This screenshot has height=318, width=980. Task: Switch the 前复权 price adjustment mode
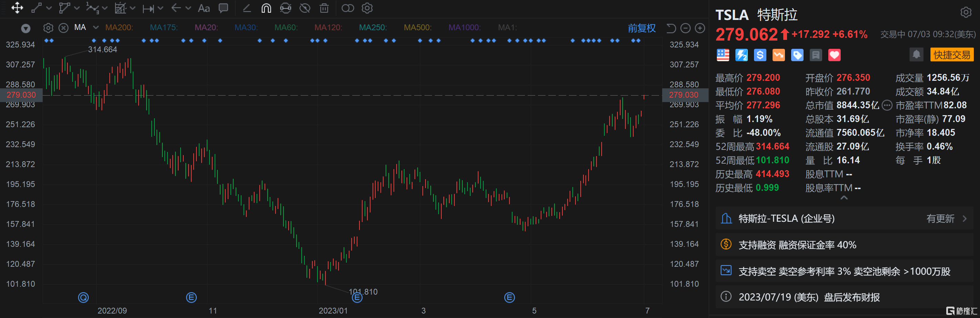pyautogui.click(x=642, y=28)
